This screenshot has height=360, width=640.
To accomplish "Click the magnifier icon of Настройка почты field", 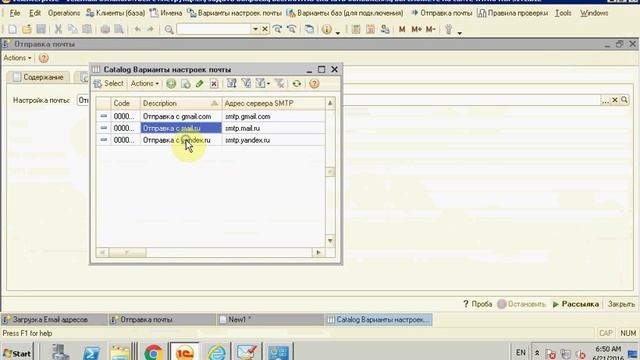I will point(624,100).
